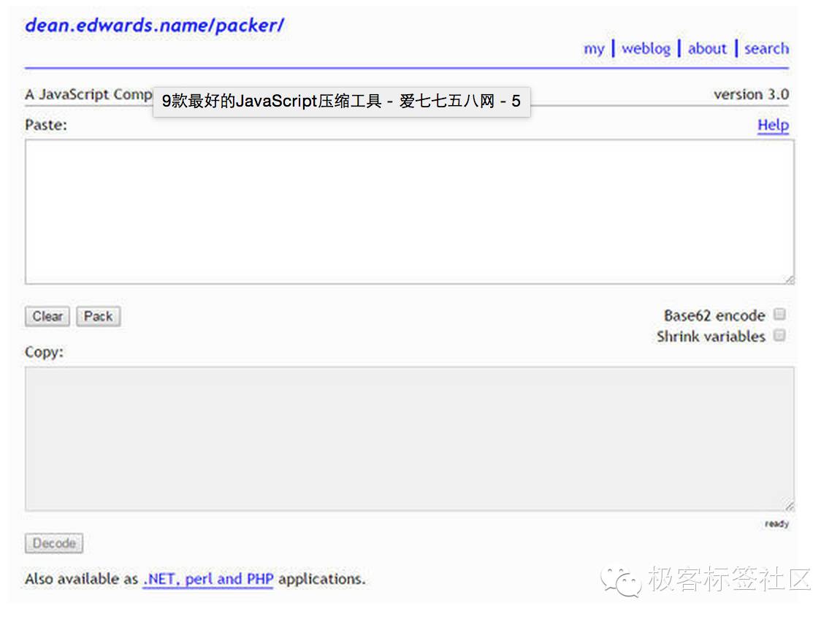Click the 'Shrink variables' label text
840x622 pixels.
tap(711, 337)
